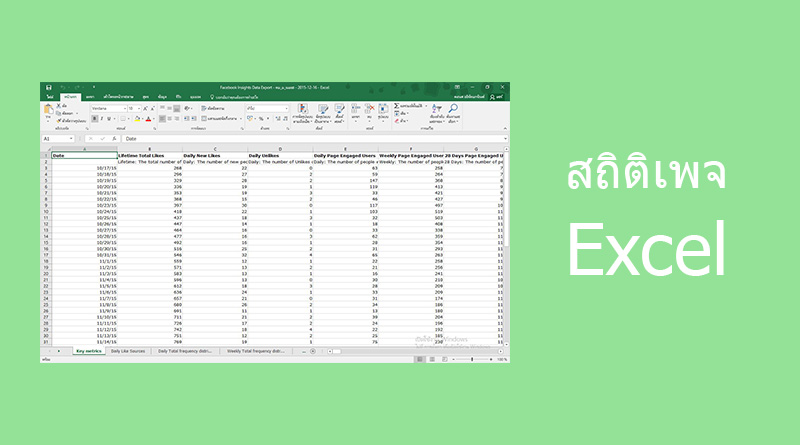Click the Tell Me search box

pyautogui.click(x=235, y=97)
